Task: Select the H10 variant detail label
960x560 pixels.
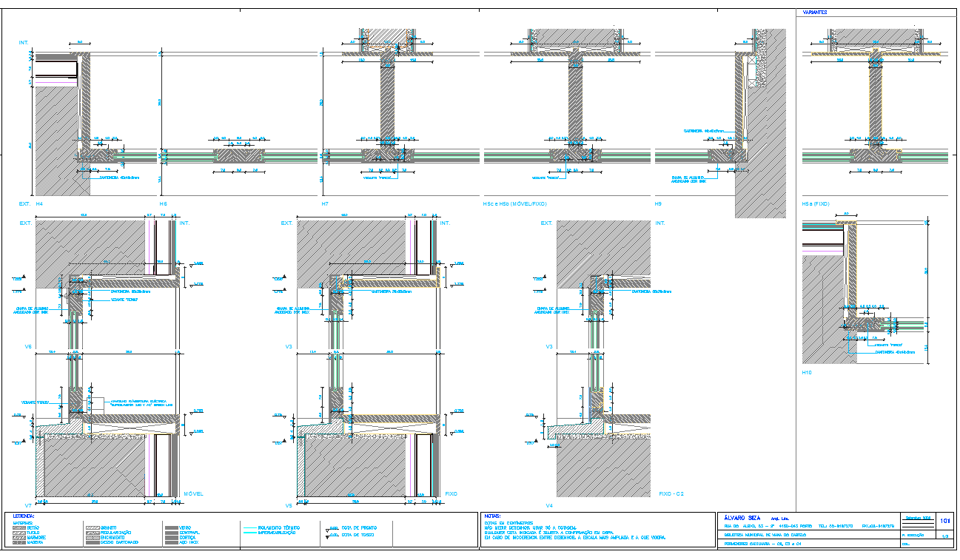Action: coord(808,373)
